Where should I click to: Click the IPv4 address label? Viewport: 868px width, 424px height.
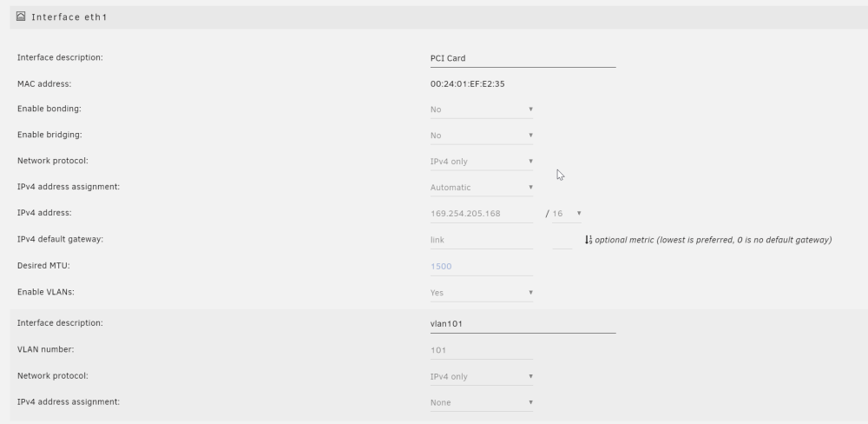pyautogui.click(x=44, y=213)
